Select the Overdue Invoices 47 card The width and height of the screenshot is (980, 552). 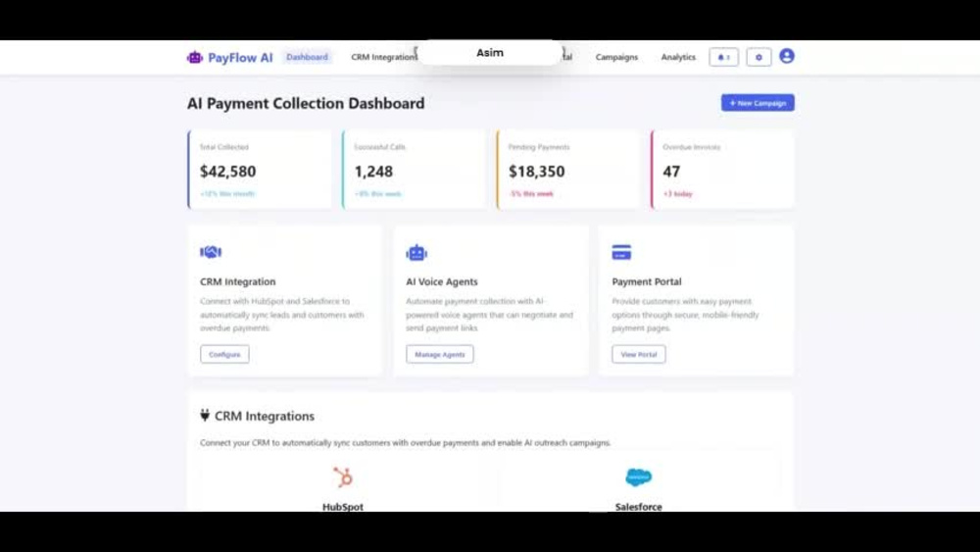(x=722, y=170)
